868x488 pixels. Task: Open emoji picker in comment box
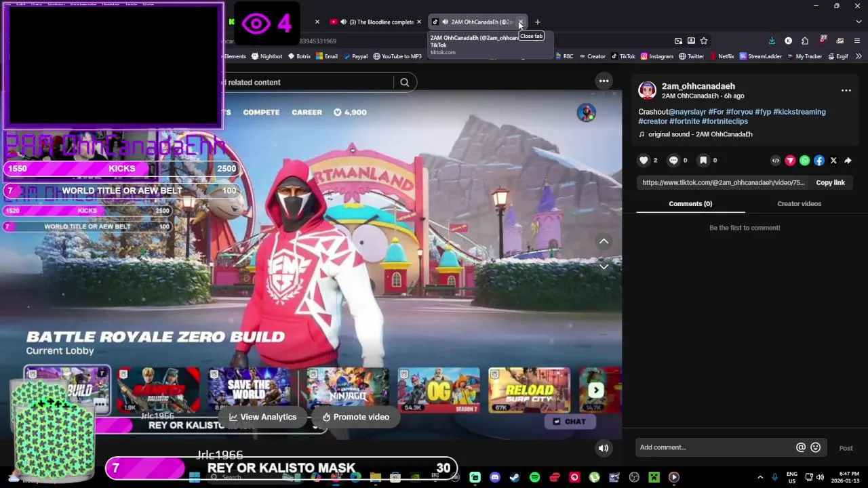point(816,447)
